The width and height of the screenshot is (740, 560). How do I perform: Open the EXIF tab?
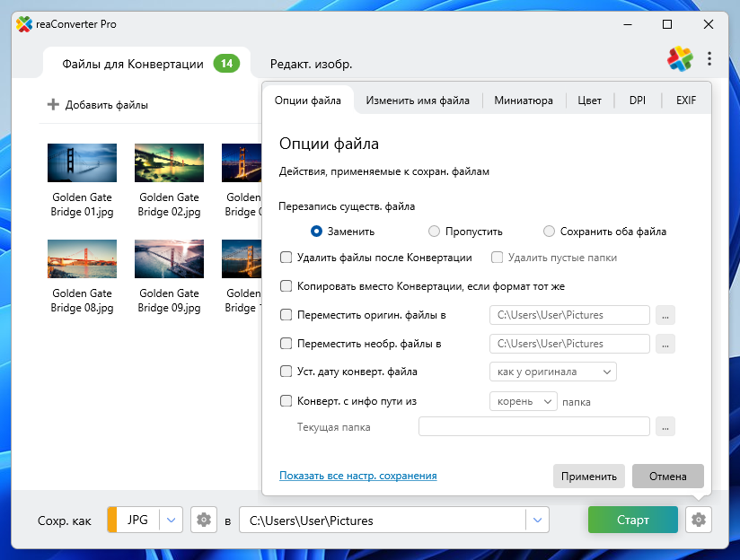[x=686, y=101]
